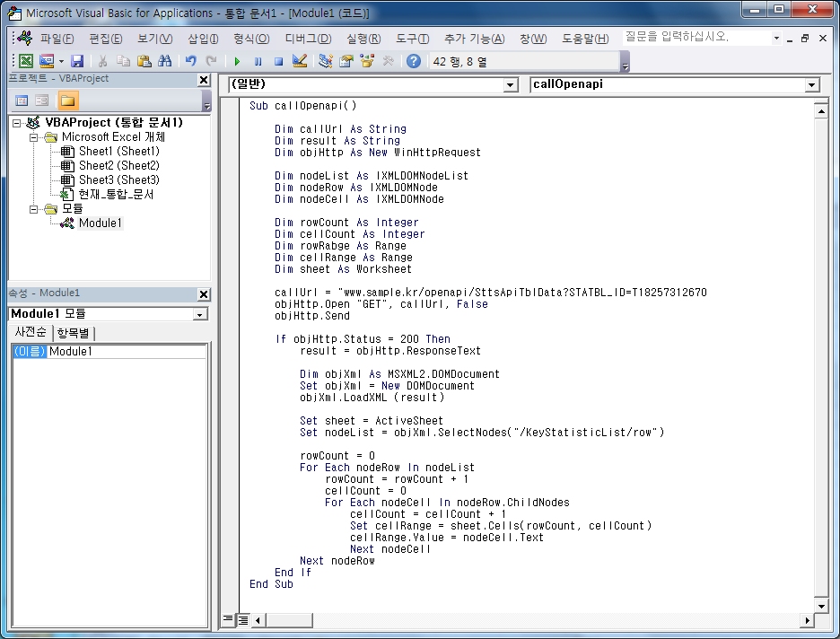Switch to Full Module View at bottom left

[242, 619]
